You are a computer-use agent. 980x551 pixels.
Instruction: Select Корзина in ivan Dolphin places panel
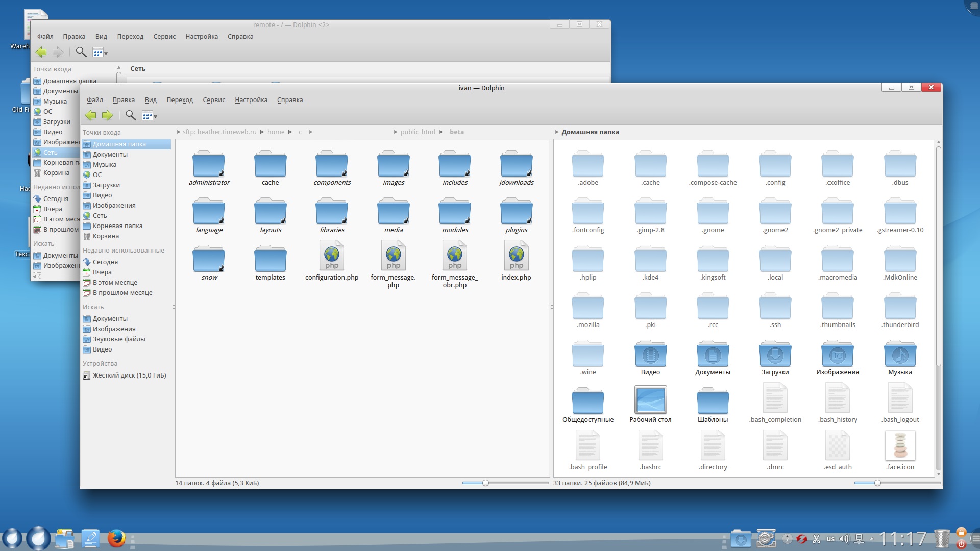106,236
